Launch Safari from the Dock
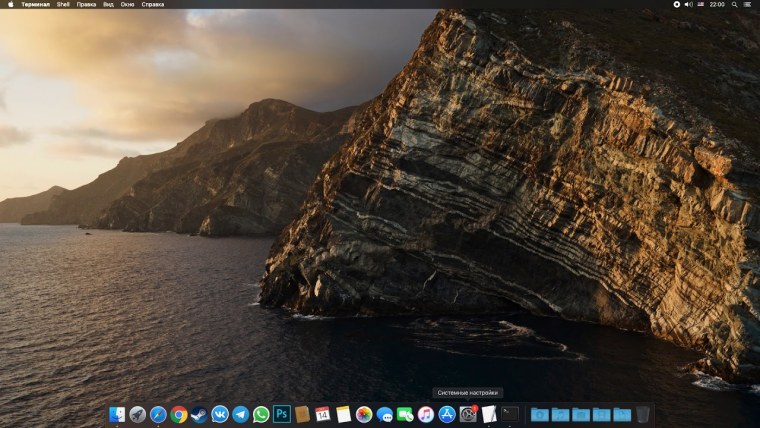This screenshot has width=760, height=428. pyautogui.click(x=158, y=414)
